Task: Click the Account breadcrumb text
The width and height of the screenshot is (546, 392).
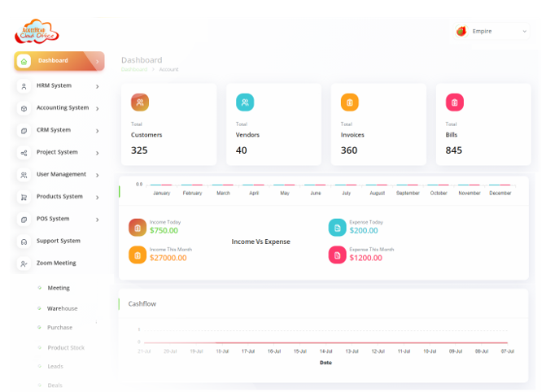Action: tap(168, 69)
